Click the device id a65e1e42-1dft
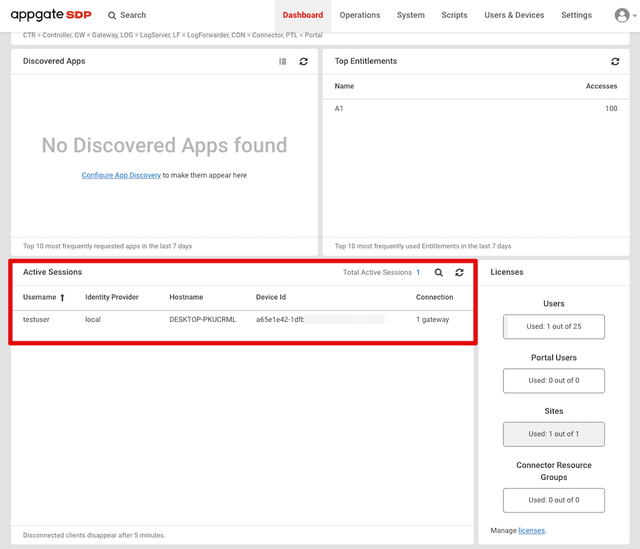Image resolution: width=640 pixels, height=549 pixels. 280,320
